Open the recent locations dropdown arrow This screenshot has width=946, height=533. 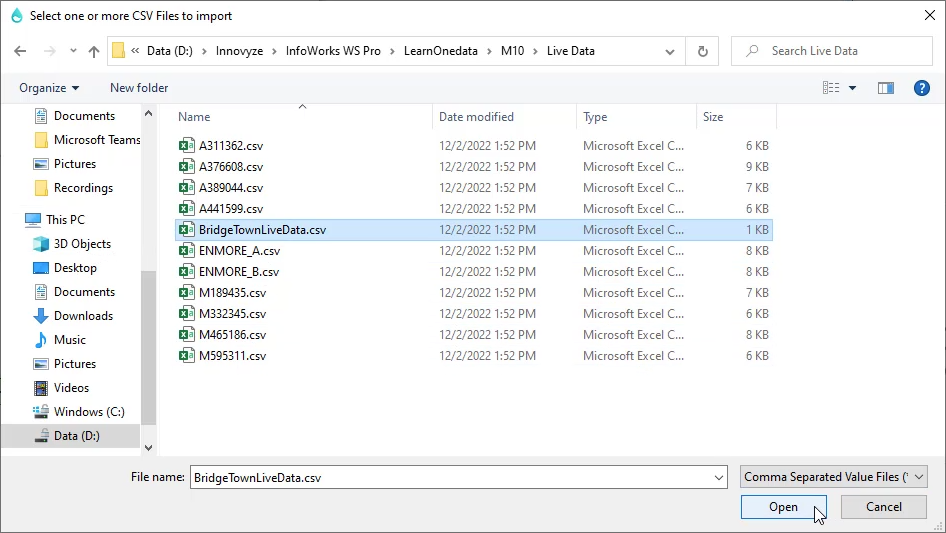pos(73,51)
